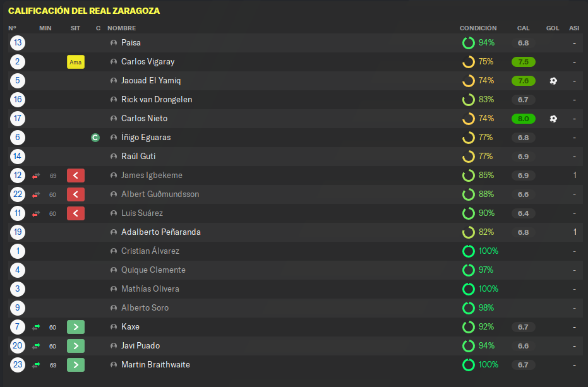Click the MIN column header

(x=45, y=28)
